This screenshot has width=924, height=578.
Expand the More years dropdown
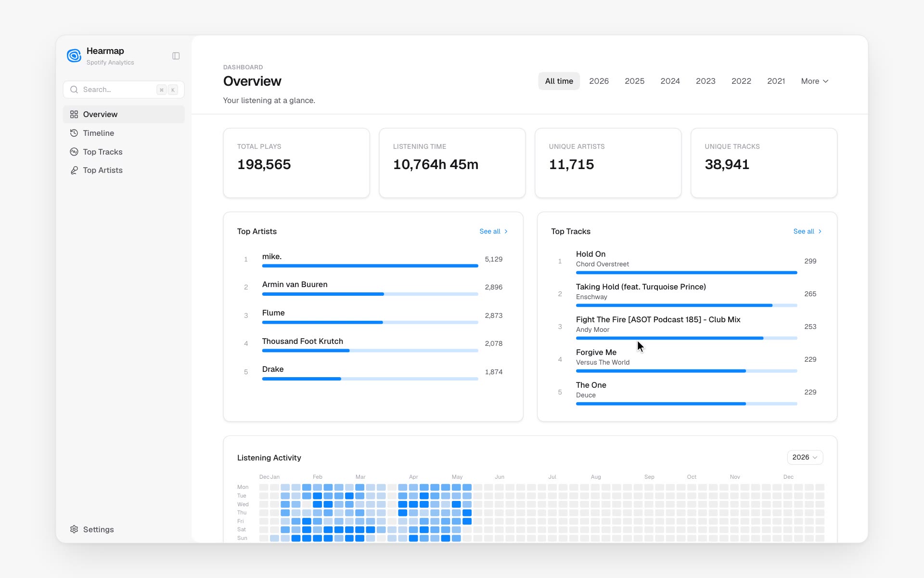coord(814,81)
